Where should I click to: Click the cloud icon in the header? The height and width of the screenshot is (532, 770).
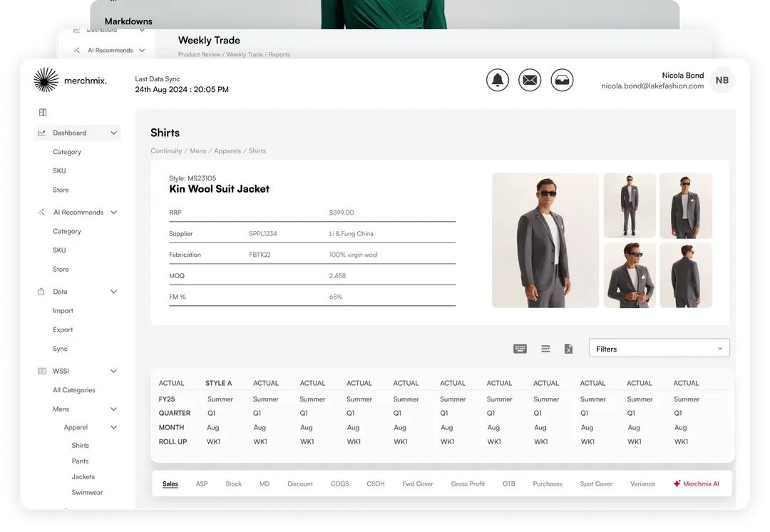pyautogui.click(x=562, y=80)
